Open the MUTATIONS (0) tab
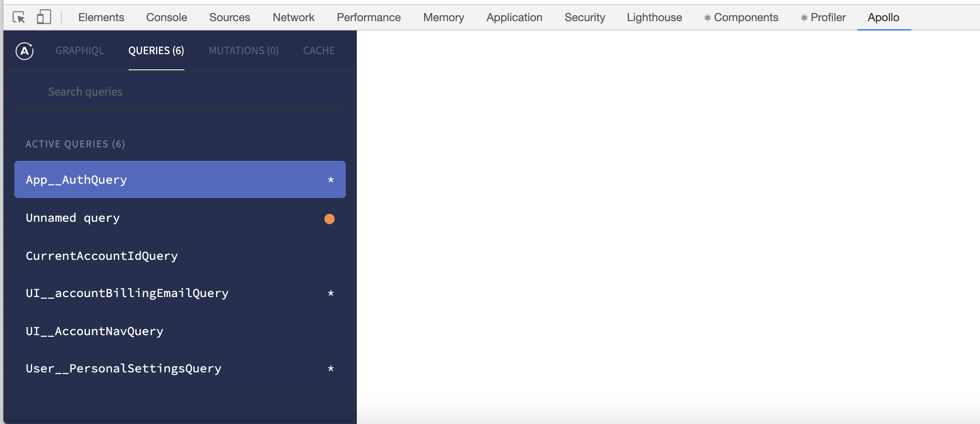The height and width of the screenshot is (424, 980). coord(244,50)
